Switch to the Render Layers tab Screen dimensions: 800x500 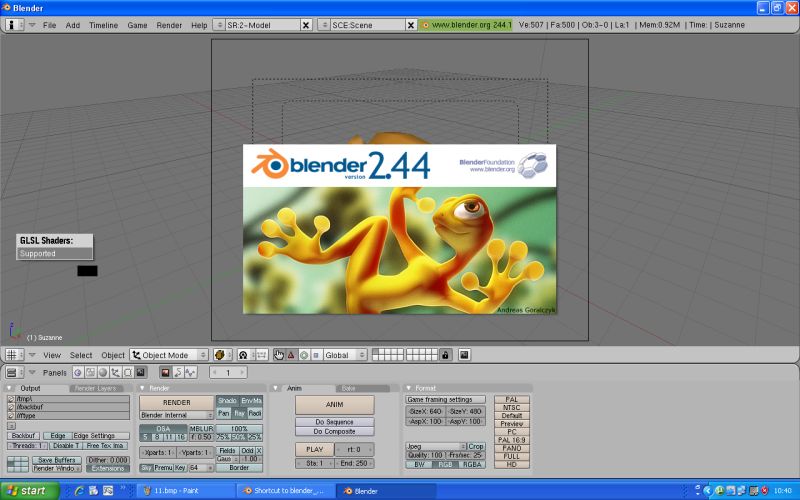[x=96, y=388]
